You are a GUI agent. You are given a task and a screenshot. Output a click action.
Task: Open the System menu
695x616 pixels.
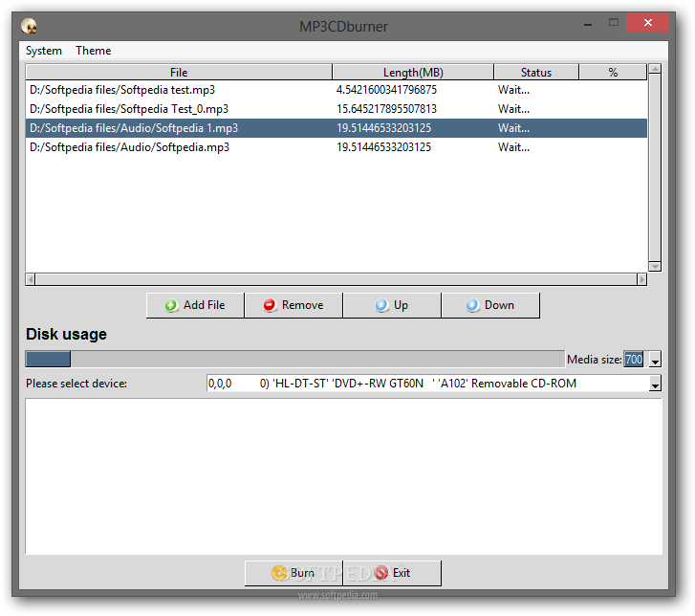click(x=43, y=51)
